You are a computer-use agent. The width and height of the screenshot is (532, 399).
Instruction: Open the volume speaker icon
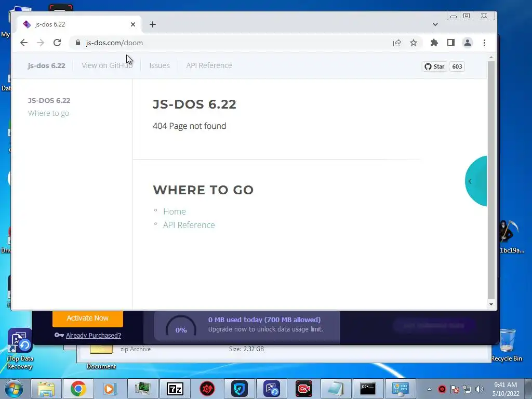[479, 389]
